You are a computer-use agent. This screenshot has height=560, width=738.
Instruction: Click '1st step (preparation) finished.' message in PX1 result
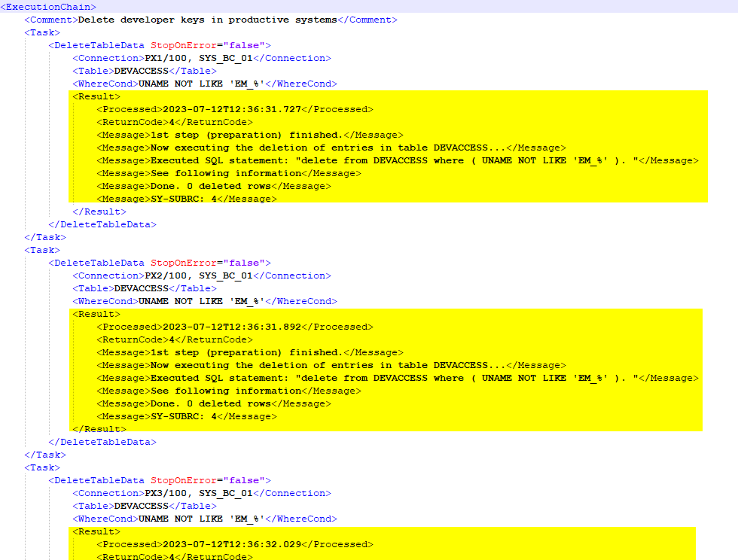[x=249, y=135]
